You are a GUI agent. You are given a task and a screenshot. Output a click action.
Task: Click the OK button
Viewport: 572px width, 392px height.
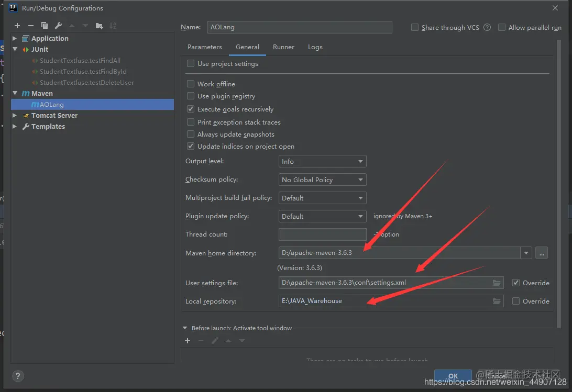tap(453, 376)
